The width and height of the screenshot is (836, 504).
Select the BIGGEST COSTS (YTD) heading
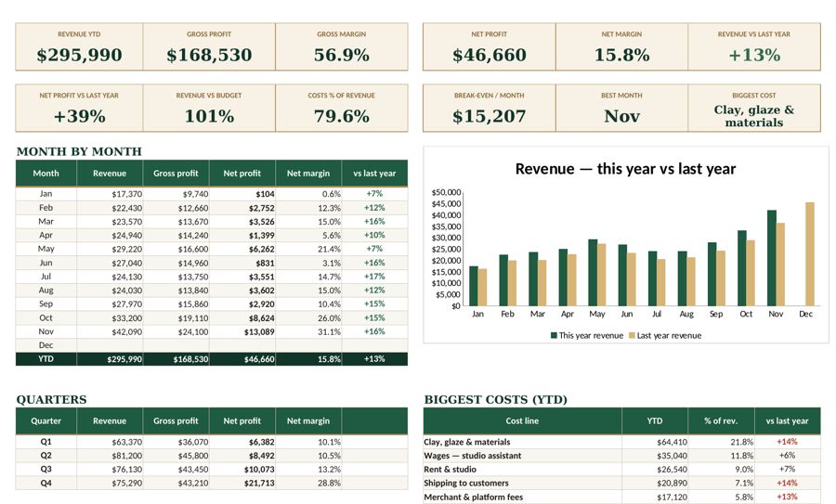pyautogui.click(x=496, y=399)
